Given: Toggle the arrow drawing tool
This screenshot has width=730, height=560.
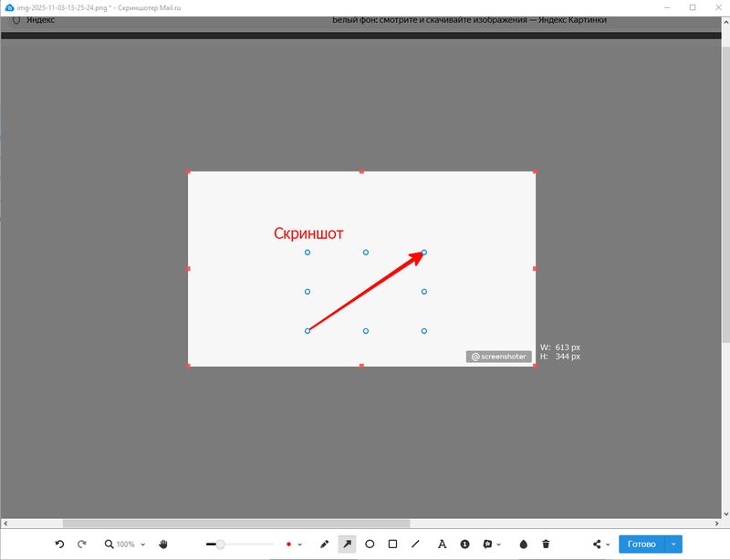Looking at the screenshot, I should [x=347, y=544].
